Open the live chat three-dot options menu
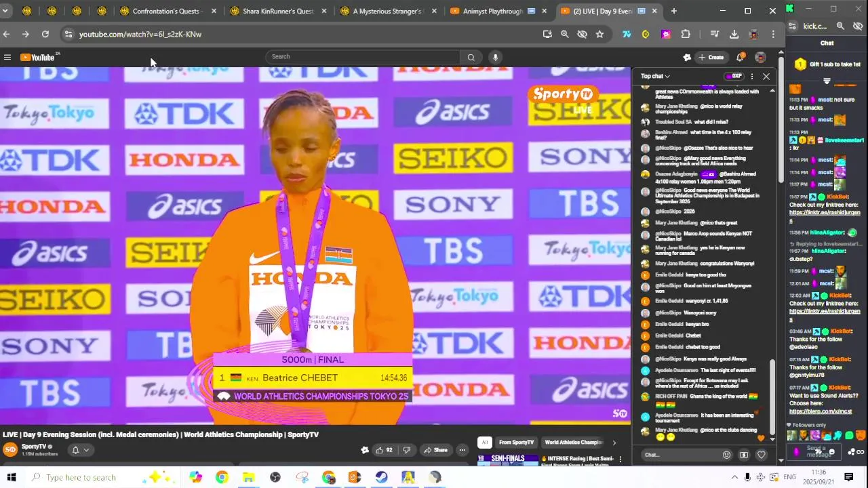This screenshot has width=868, height=488. (751, 76)
